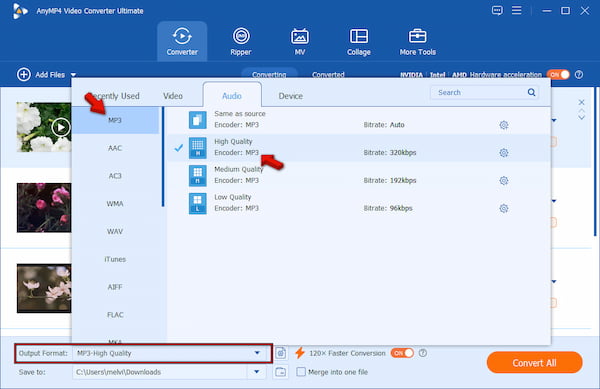The width and height of the screenshot is (600, 389).
Task: Switch to the Converted tab
Action: click(328, 75)
